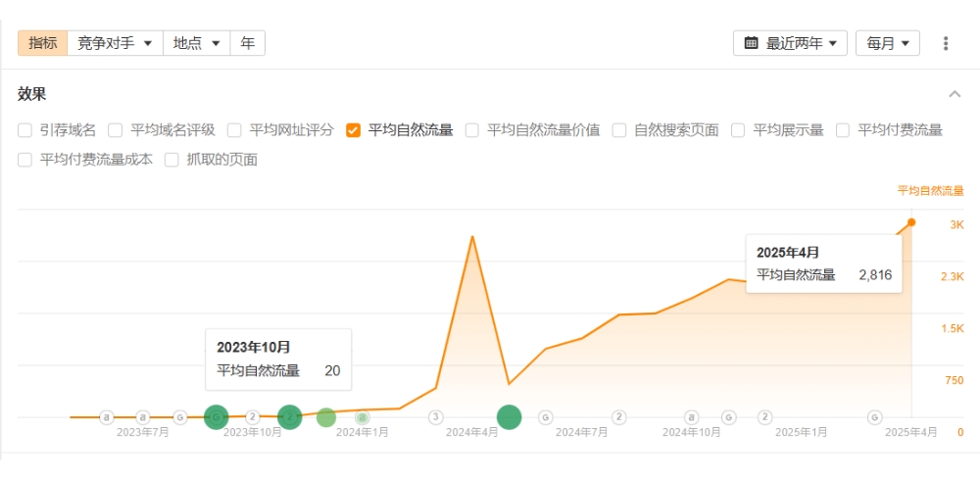Click the solid green marker after 2024年4月
This screenshot has height=480, width=980.
[x=510, y=417]
